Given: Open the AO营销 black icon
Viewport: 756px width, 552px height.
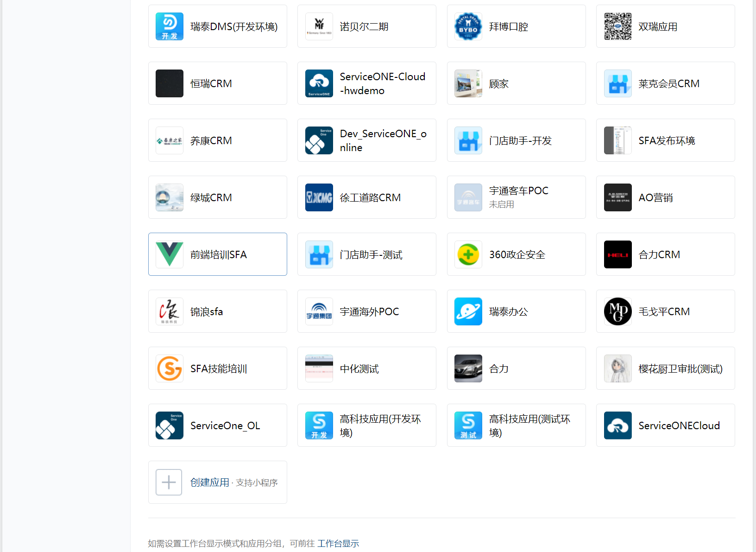Looking at the screenshot, I should point(618,197).
